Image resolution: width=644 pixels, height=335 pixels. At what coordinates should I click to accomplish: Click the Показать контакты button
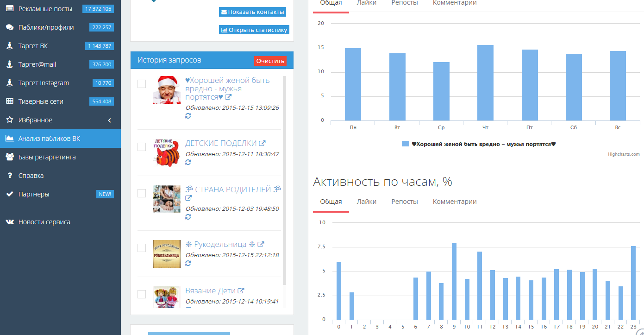click(x=252, y=12)
